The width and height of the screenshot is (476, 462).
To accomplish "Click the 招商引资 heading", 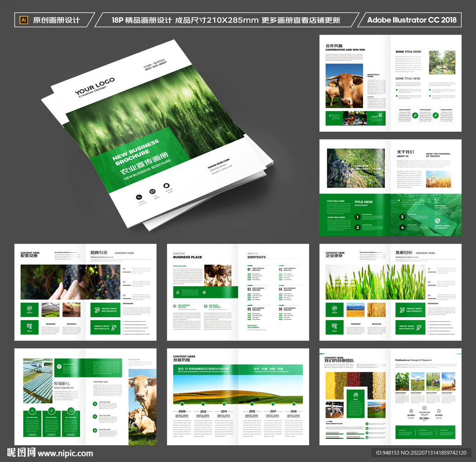I will 99,253.
